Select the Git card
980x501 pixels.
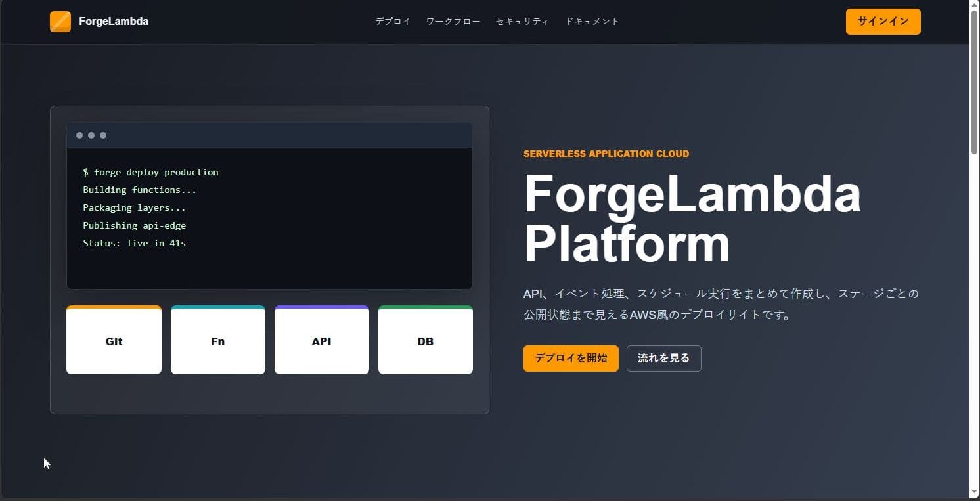click(114, 340)
